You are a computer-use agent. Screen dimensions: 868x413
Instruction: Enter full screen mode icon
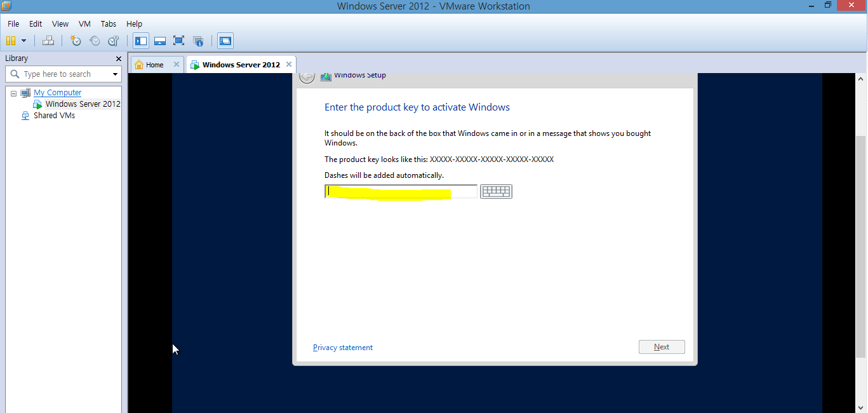pyautogui.click(x=179, y=41)
